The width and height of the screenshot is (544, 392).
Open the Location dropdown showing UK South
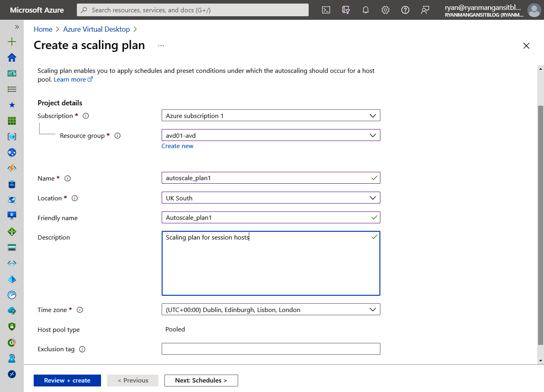pyautogui.click(x=271, y=198)
